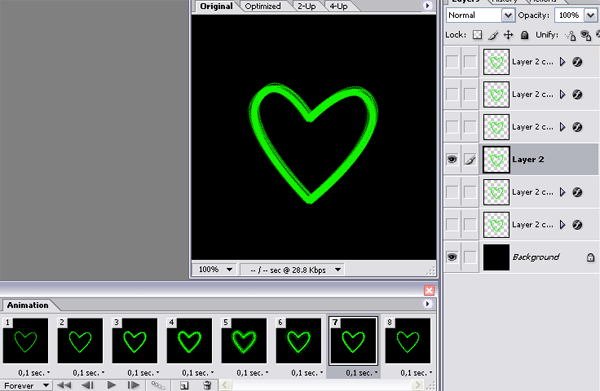Viewport: 600px width, 391px height.
Task: Delete the selected animation frame
Action: 207,385
